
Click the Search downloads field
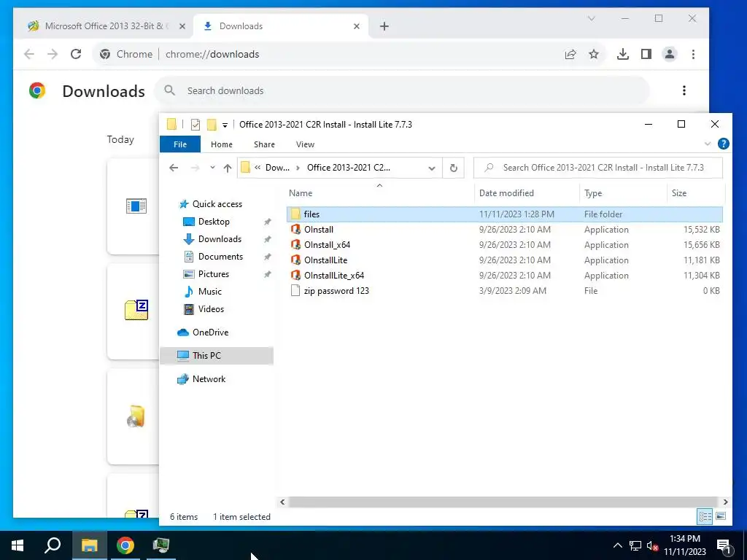click(403, 90)
